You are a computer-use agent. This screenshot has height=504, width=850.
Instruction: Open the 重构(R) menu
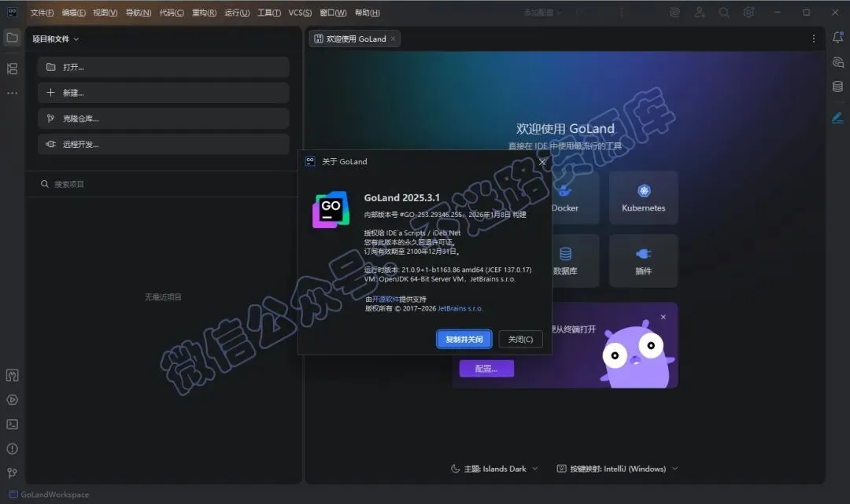coord(204,13)
